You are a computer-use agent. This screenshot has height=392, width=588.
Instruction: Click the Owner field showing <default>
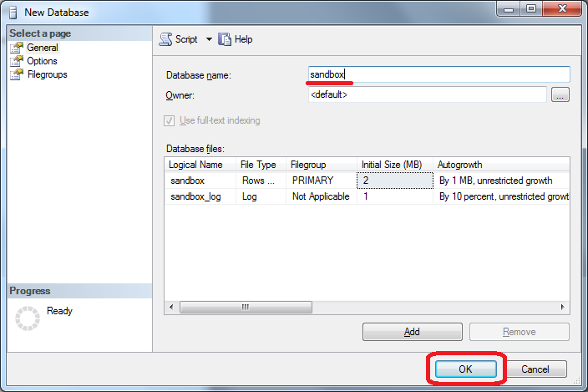[427, 94]
